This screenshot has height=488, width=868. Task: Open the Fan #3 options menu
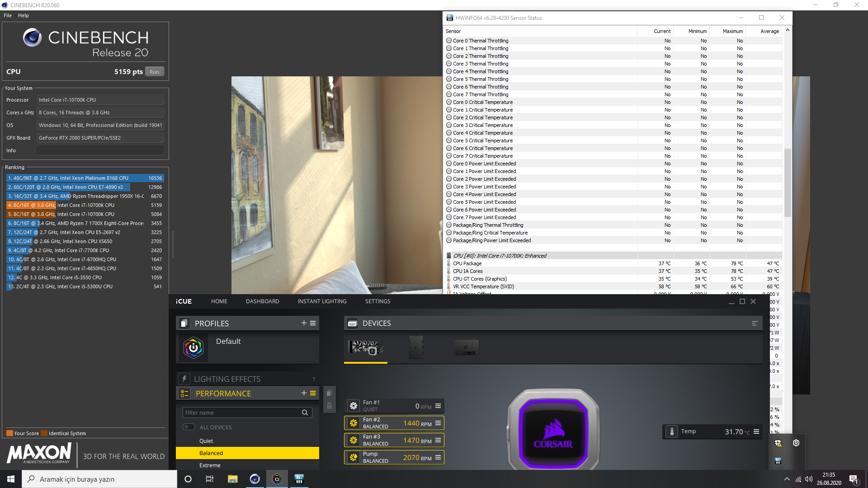coord(438,440)
